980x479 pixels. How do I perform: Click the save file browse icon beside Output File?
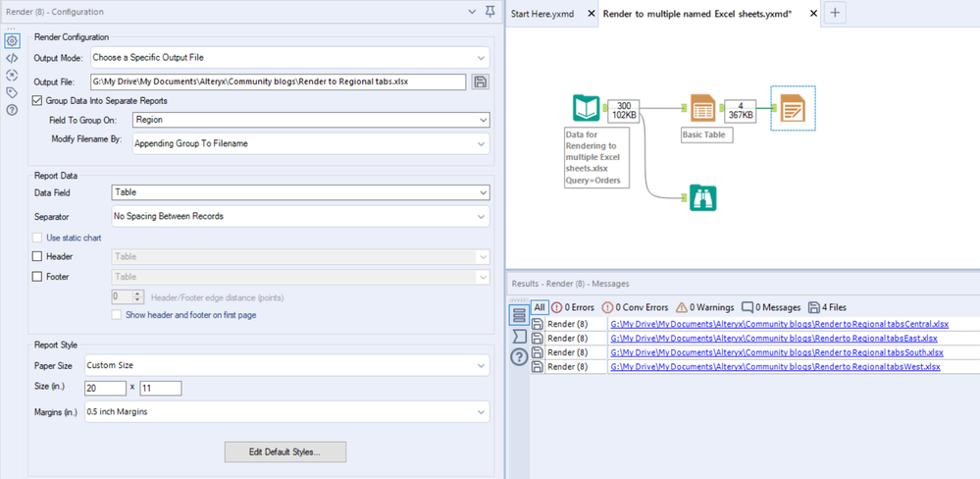pyautogui.click(x=480, y=81)
